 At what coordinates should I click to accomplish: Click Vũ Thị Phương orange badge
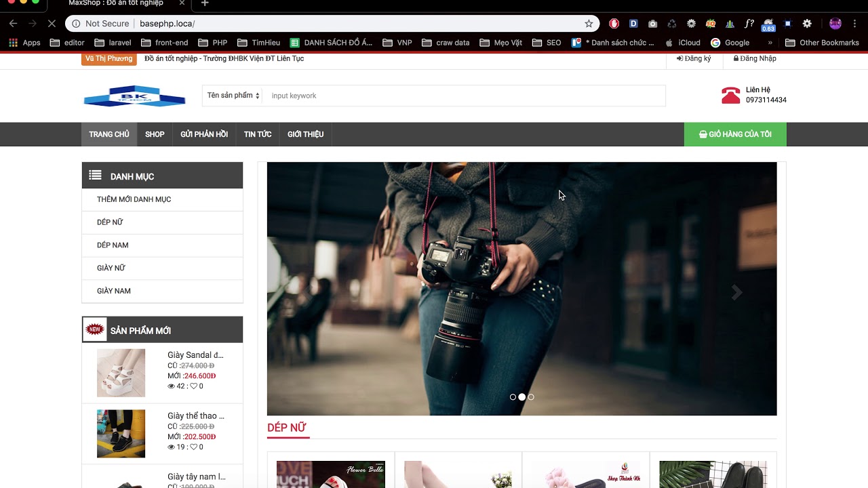click(x=109, y=58)
